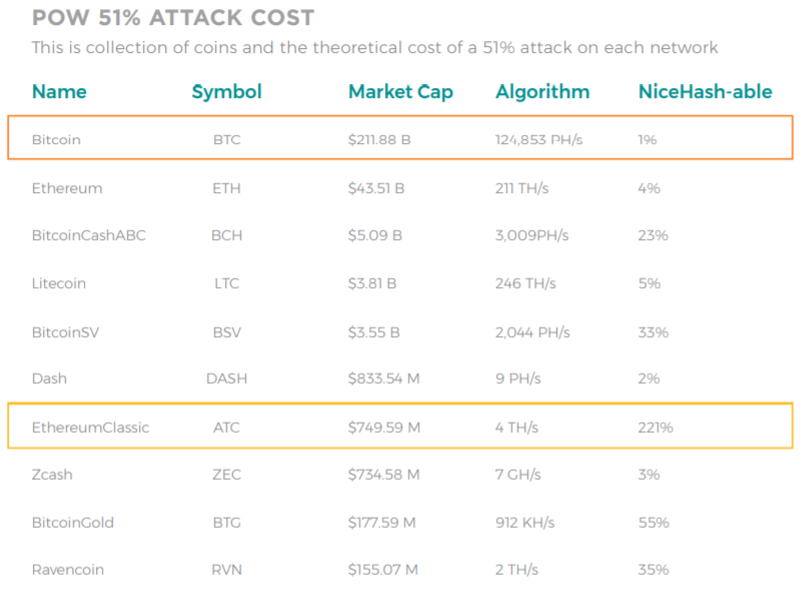Select the highlighted EthereumClassic row
Image resolution: width=809 pixels, height=607 pixels.
tap(400, 426)
